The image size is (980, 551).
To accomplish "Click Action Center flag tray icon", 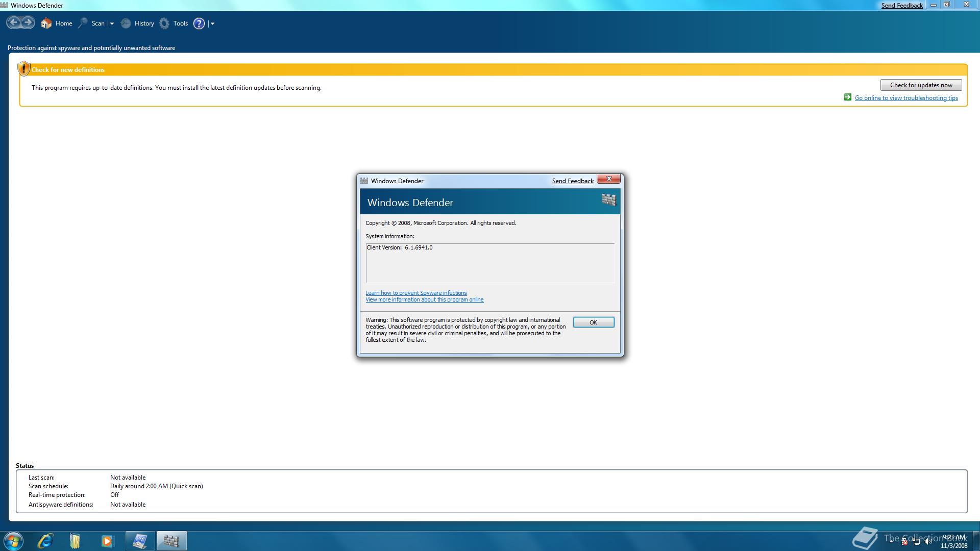I will pos(904,541).
